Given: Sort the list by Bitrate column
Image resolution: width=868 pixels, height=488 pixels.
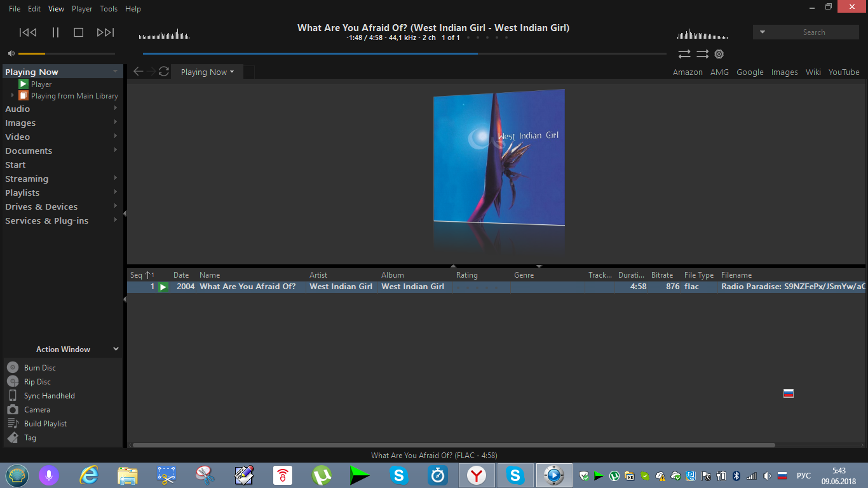Looking at the screenshot, I should coord(662,275).
